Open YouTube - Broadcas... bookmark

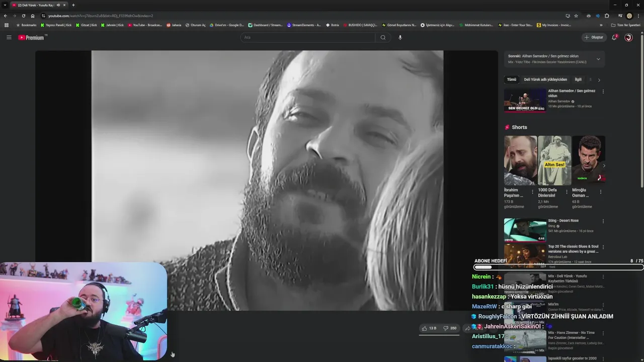145,25
